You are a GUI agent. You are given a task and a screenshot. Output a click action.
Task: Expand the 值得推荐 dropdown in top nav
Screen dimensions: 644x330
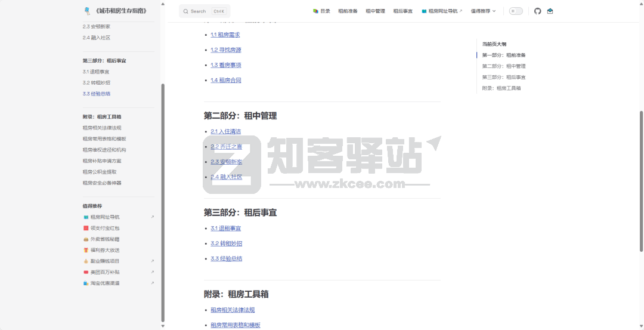(483, 11)
